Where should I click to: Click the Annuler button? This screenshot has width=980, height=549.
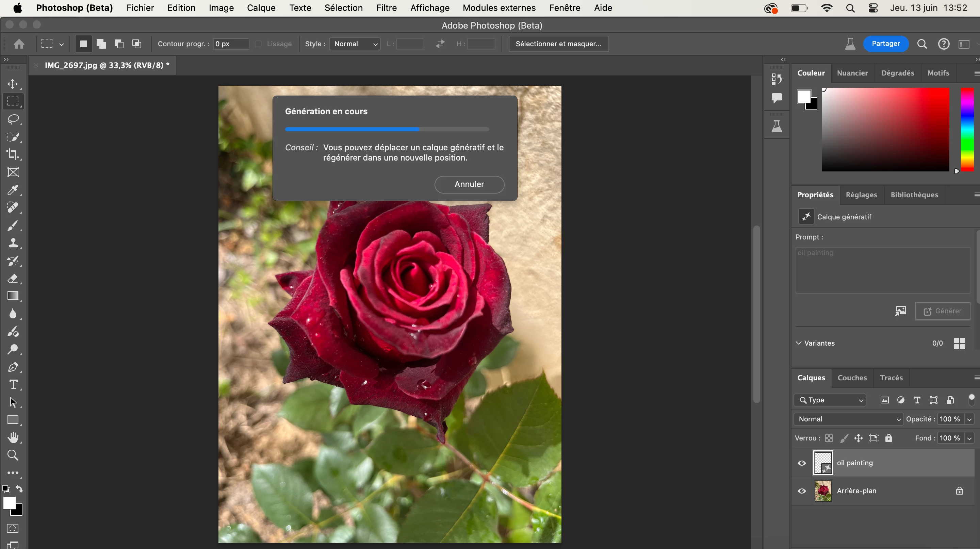point(469,184)
